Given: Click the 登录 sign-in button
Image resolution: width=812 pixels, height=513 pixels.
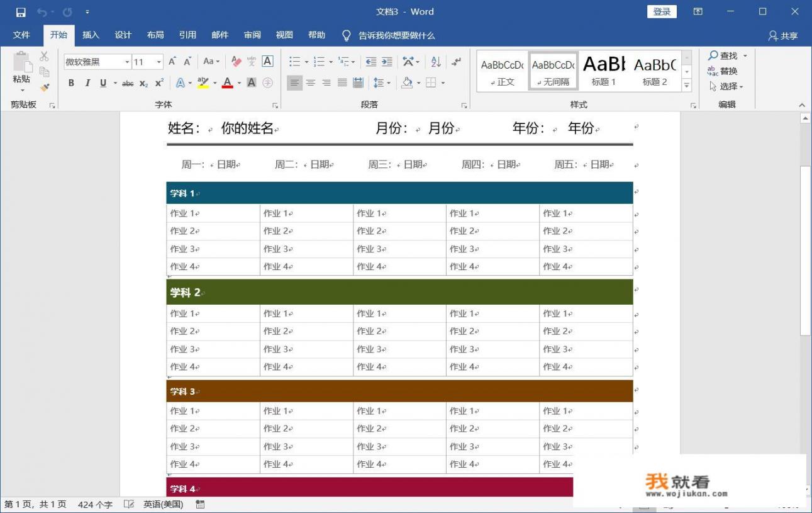Looking at the screenshot, I should coord(662,11).
